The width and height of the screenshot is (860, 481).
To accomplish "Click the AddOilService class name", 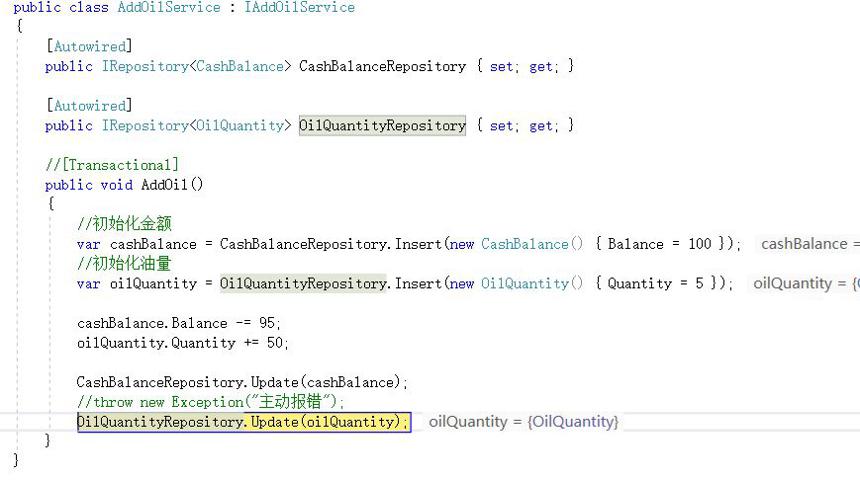I will click(x=168, y=7).
